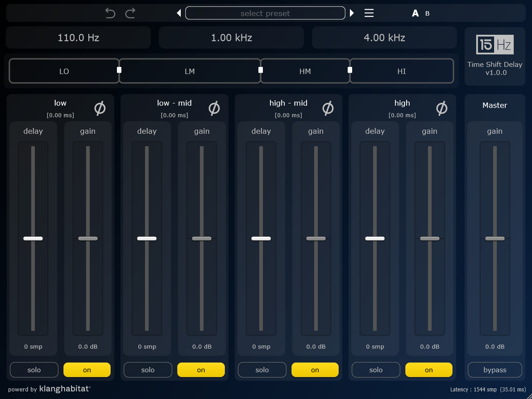The width and height of the screenshot is (532, 399).
Task: Click the 1.00 kHz crossover field
Action: (231, 37)
